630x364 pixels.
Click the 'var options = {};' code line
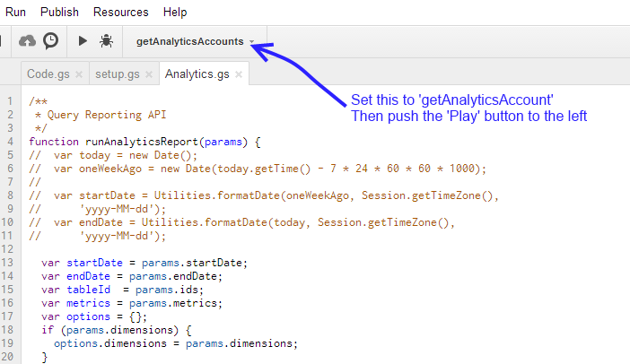click(x=94, y=316)
